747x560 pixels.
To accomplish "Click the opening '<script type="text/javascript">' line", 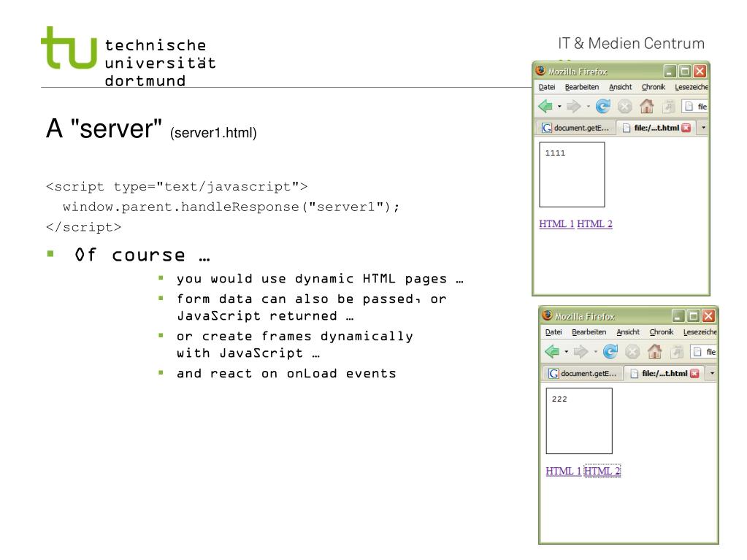I will pos(177,186).
